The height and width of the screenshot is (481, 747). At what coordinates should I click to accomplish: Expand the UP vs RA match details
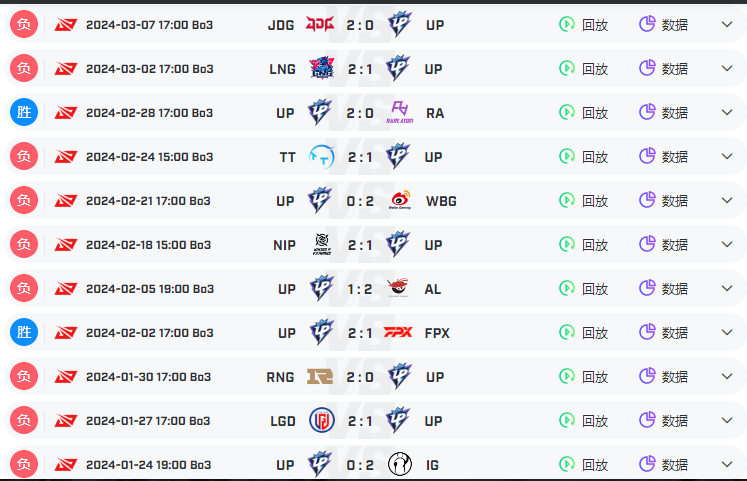(x=727, y=112)
